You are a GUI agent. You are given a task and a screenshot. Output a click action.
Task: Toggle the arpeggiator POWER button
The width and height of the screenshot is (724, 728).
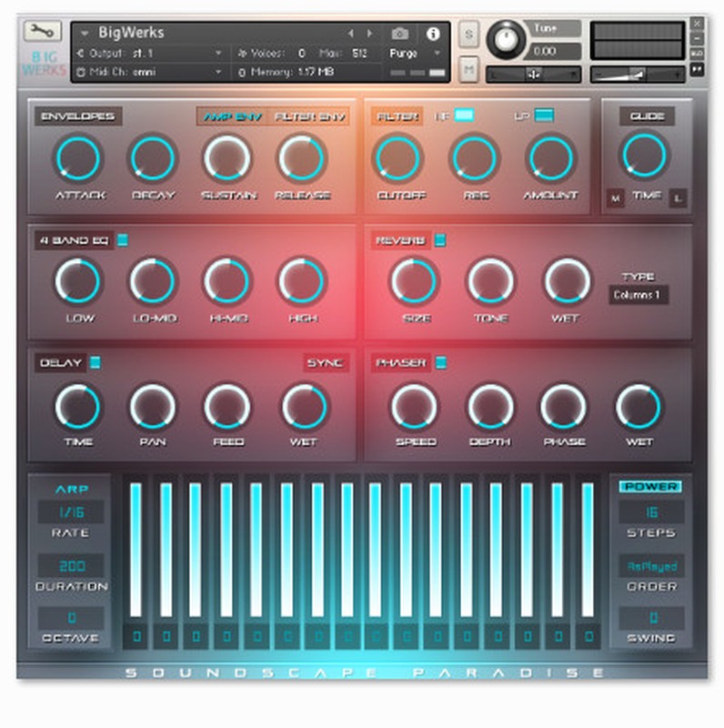(650, 487)
